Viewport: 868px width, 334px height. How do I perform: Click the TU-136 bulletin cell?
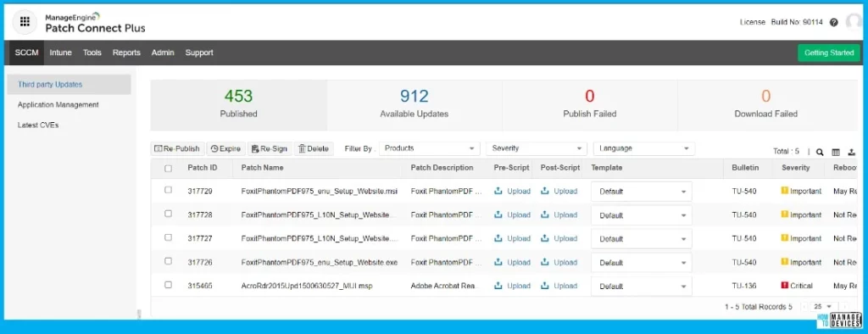744,287
